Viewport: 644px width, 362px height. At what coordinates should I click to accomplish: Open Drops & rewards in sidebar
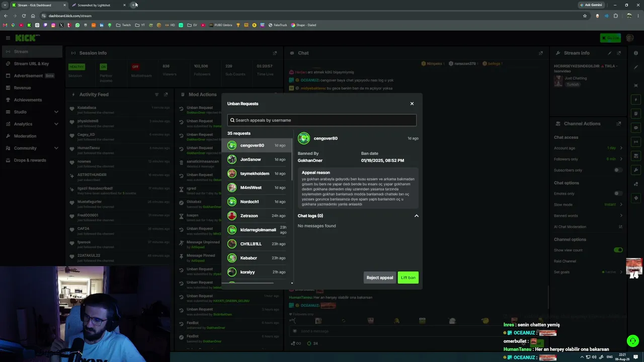click(x=32, y=160)
